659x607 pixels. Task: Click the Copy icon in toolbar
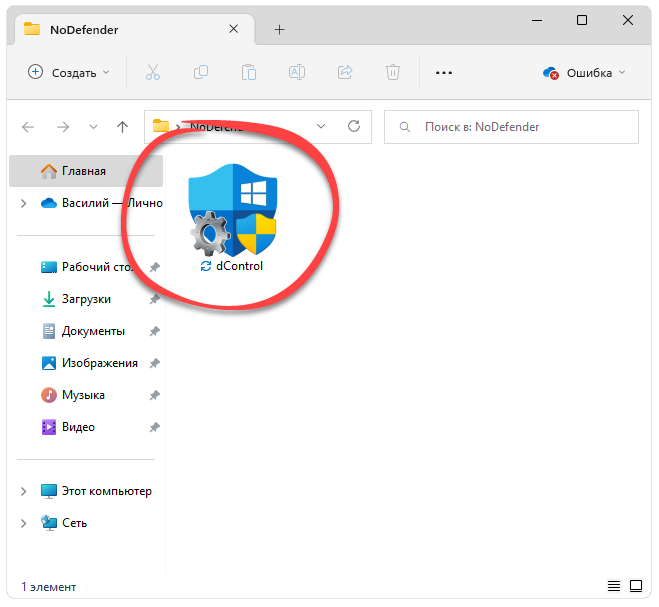coord(201,72)
